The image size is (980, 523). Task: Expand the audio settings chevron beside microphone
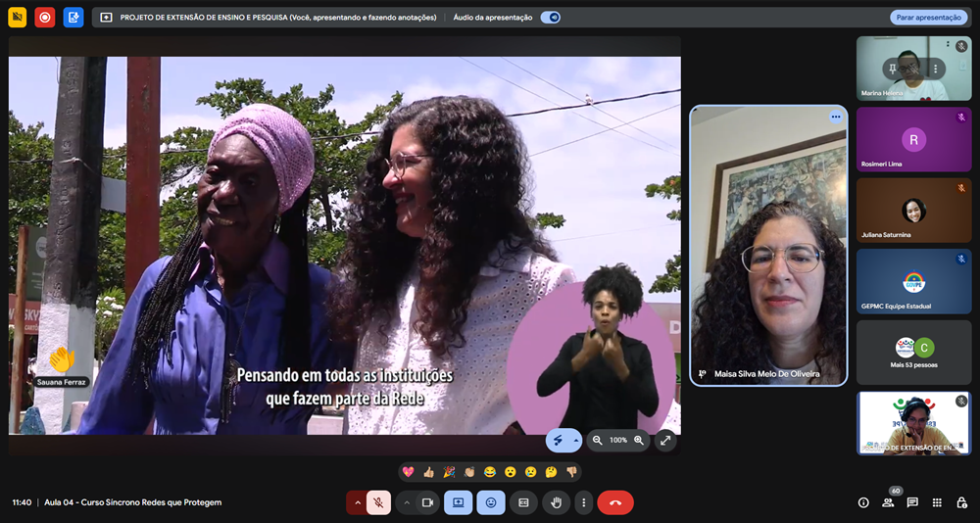tap(358, 502)
